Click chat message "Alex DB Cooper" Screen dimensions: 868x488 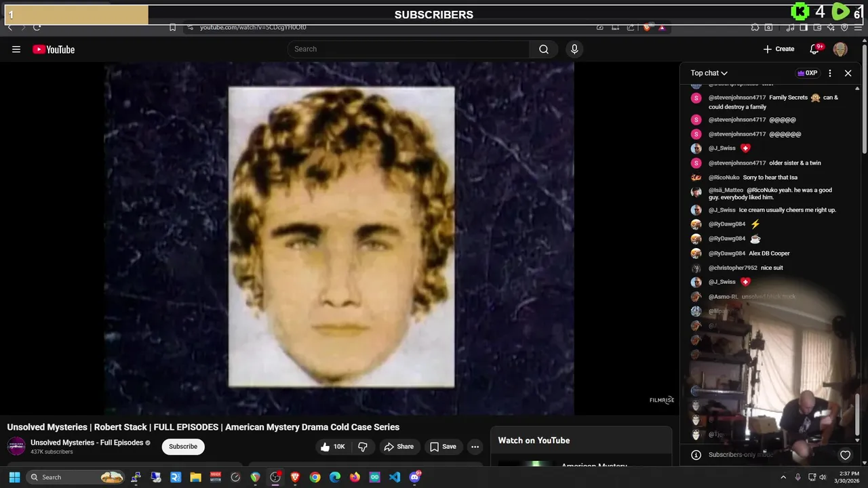pos(769,253)
